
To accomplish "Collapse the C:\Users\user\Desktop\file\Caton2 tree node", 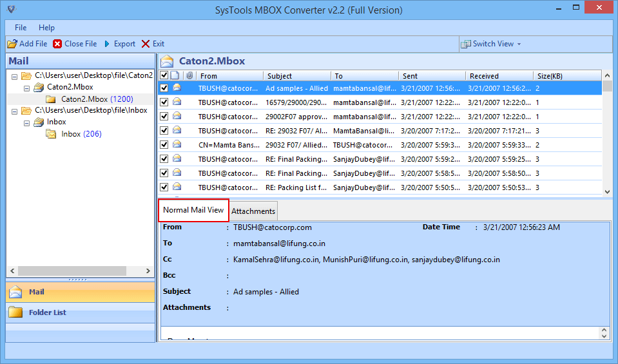I will point(15,77).
